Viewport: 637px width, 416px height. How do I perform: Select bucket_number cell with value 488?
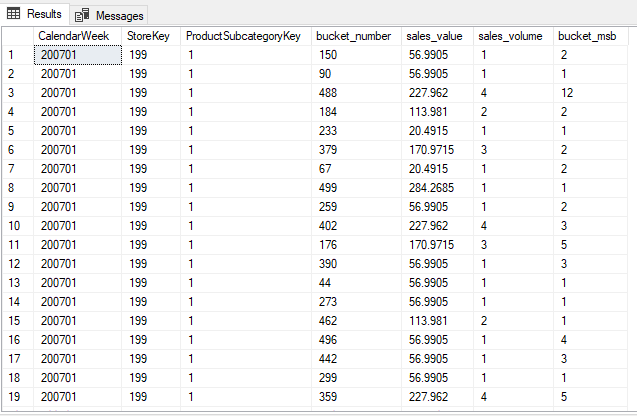(x=356, y=93)
